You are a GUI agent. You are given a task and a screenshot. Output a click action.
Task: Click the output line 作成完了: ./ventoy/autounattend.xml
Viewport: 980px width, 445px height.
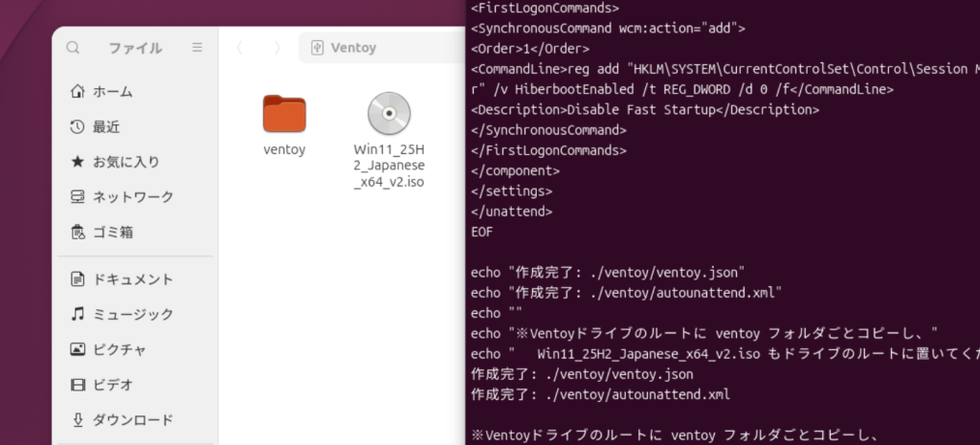coord(600,394)
